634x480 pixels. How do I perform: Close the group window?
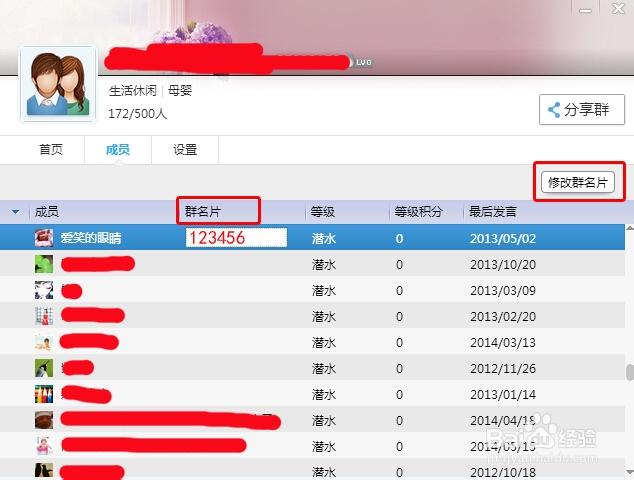point(618,8)
